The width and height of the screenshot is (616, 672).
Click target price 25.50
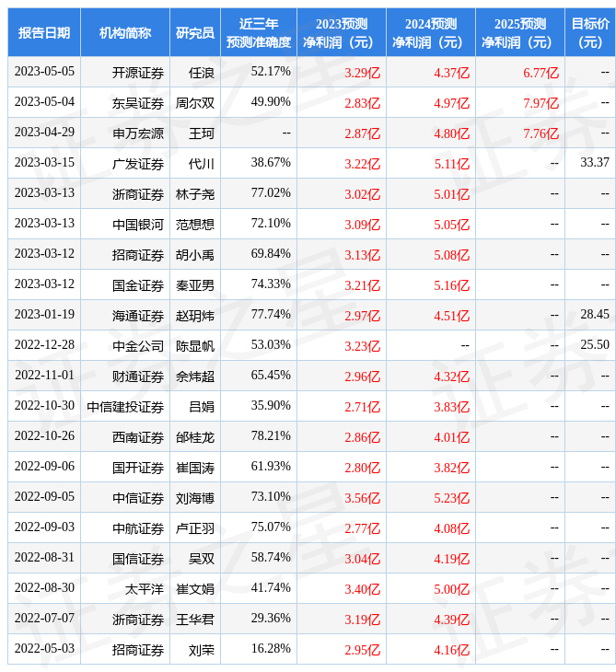coord(595,344)
